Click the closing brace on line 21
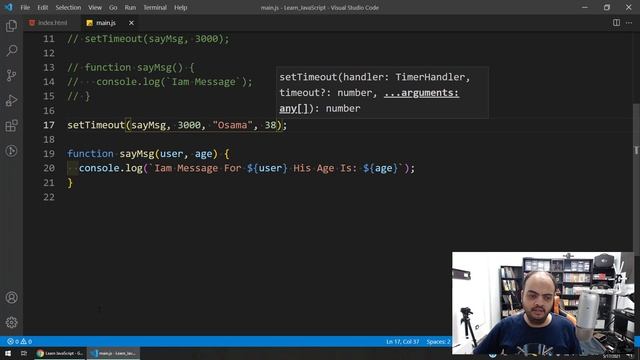The width and height of the screenshot is (640, 360). (x=70, y=183)
